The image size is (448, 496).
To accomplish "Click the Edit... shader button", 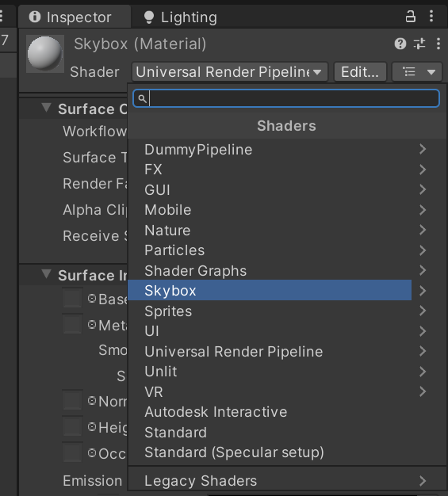I will coord(360,72).
